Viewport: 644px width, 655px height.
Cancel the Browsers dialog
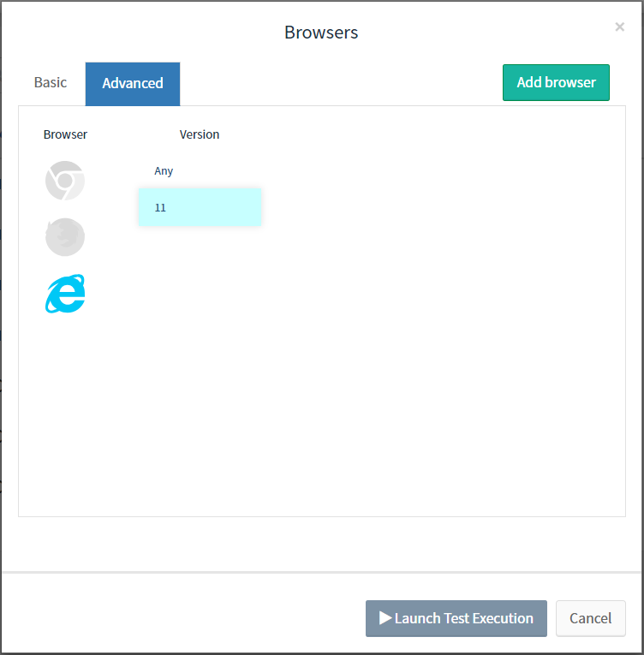tap(590, 618)
